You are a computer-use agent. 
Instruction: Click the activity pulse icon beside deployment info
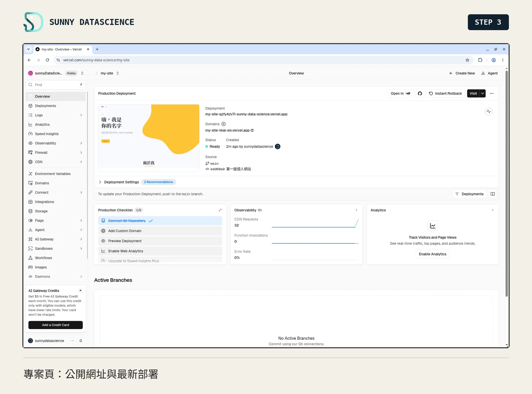[x=488, y=111]
